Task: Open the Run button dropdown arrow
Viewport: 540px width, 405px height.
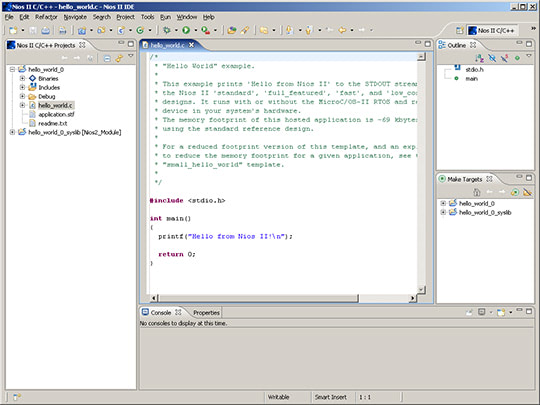Action: (195, 30)
